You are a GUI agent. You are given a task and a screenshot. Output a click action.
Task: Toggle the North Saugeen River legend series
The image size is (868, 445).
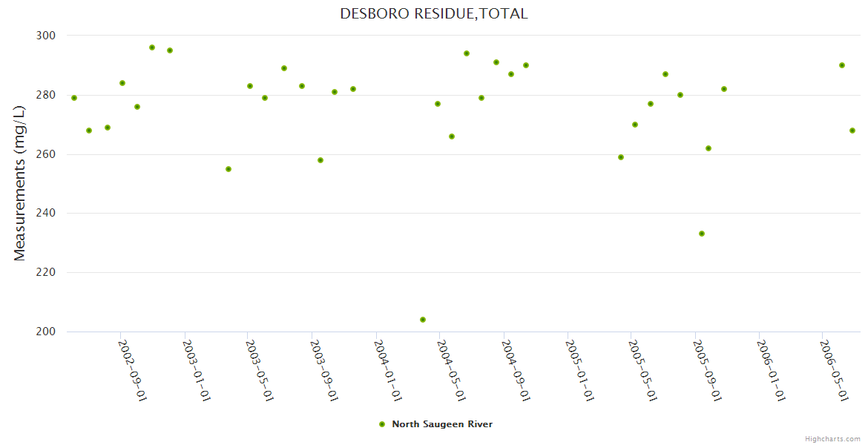point(441,424)
